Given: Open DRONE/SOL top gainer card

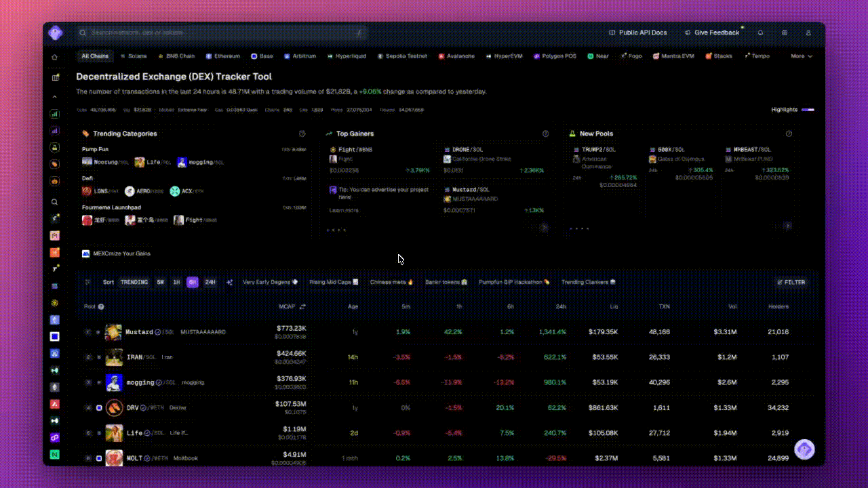Looking at the screenshot, I should click(494, 160).
